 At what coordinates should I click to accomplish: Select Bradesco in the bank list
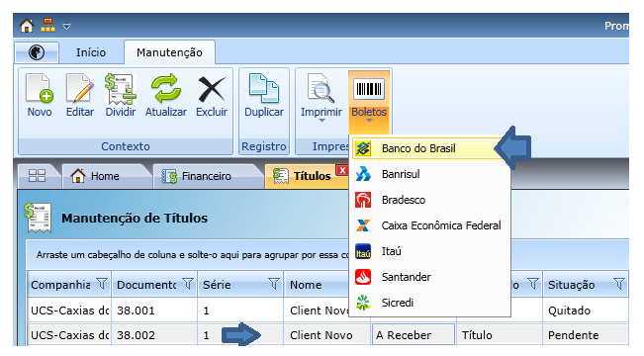coord(429,200)
